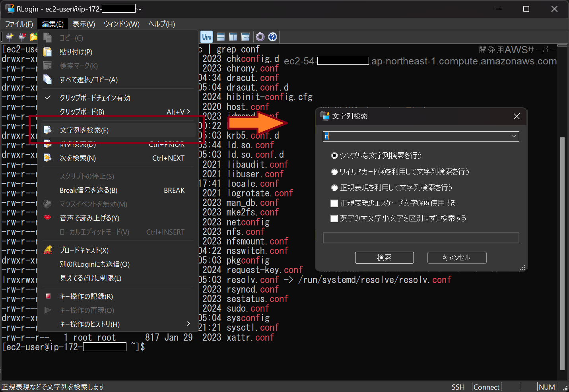Select simple string search radio button
The height and width of the screenshot is (392, 569).
tap(334, 155)
